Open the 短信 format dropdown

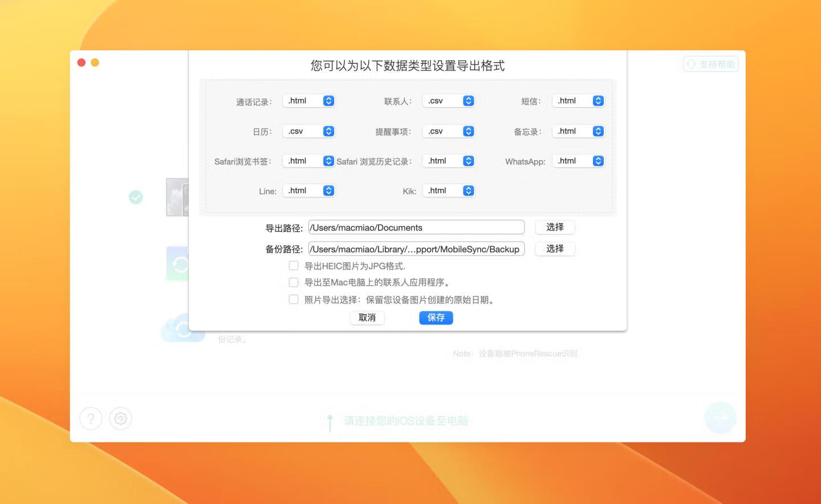(x=578, y=101)
